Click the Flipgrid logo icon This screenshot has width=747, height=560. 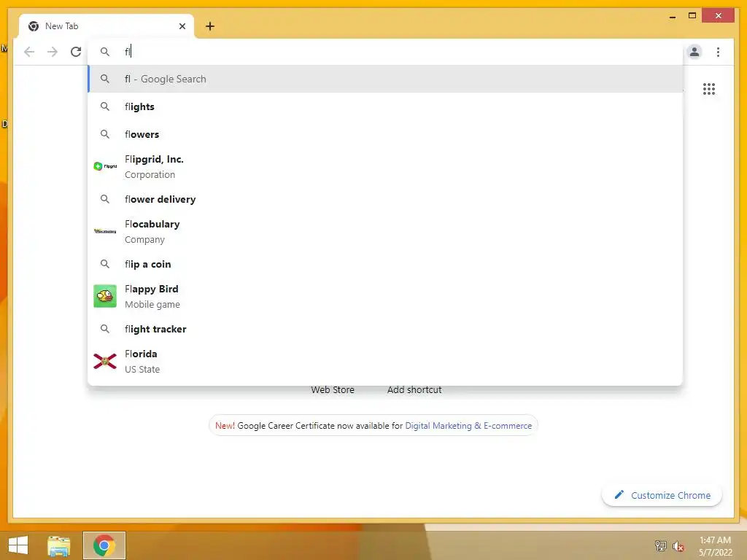coord(105,166)
